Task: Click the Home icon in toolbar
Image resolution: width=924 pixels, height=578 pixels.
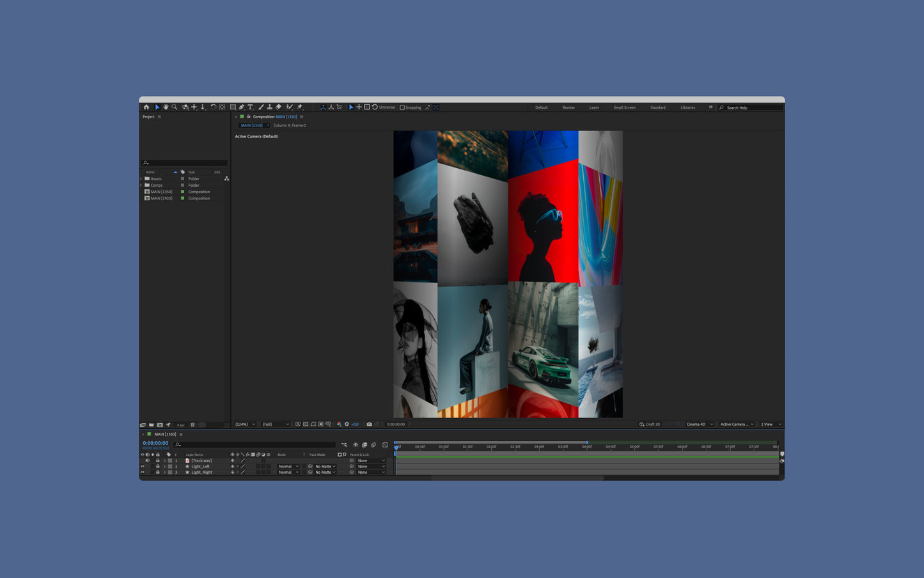Action: [146, 107]
